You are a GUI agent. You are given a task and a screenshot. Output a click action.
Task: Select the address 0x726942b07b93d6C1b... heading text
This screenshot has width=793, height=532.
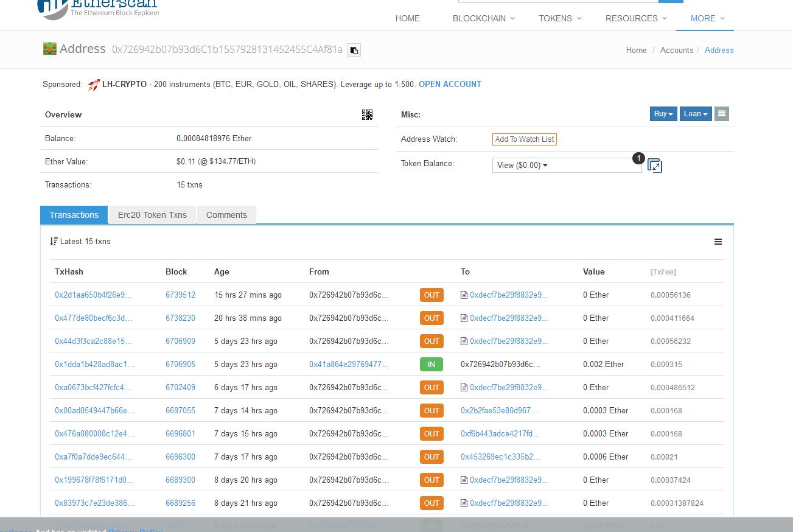coord(227,49)
